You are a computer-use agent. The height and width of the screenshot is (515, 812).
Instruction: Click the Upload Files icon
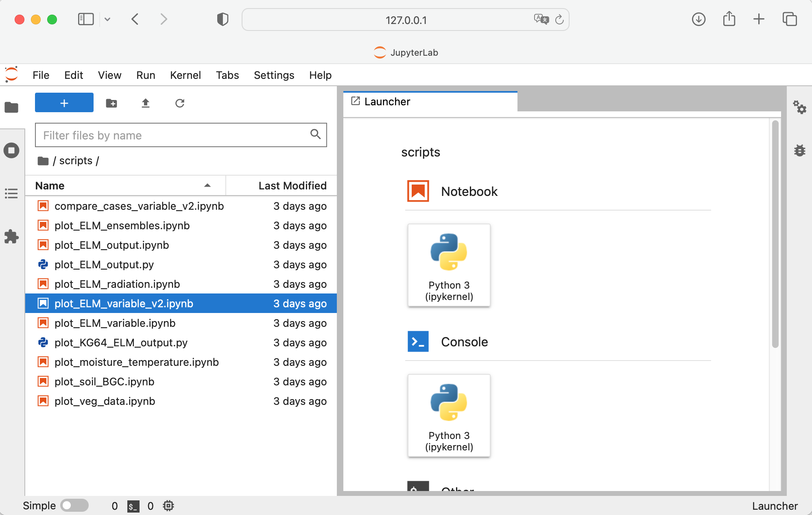pyautogui.click(x=146, y=103)
